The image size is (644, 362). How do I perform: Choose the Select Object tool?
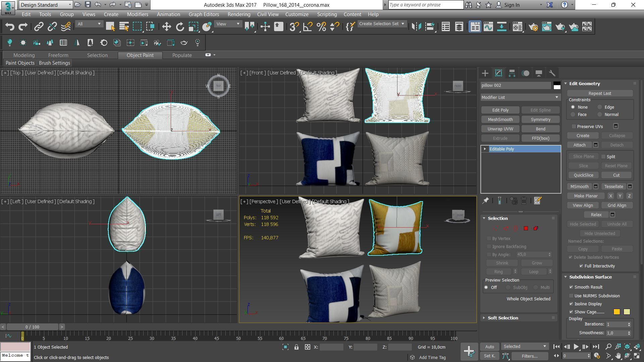110,27
